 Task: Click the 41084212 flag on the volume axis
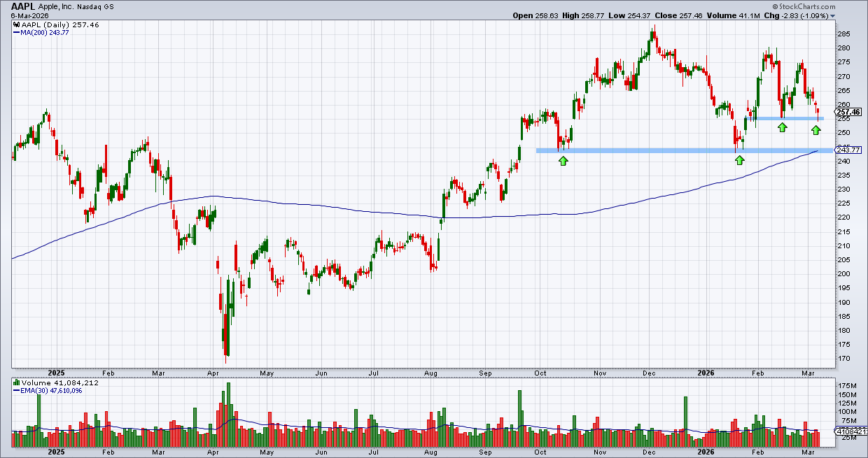click(x=850, y=431)
